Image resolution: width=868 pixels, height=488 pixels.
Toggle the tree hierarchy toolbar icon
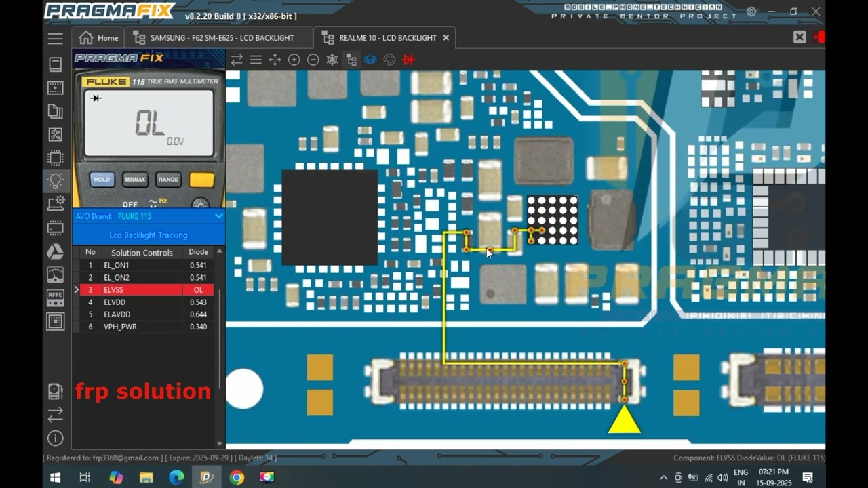click(x=351, y=60)
